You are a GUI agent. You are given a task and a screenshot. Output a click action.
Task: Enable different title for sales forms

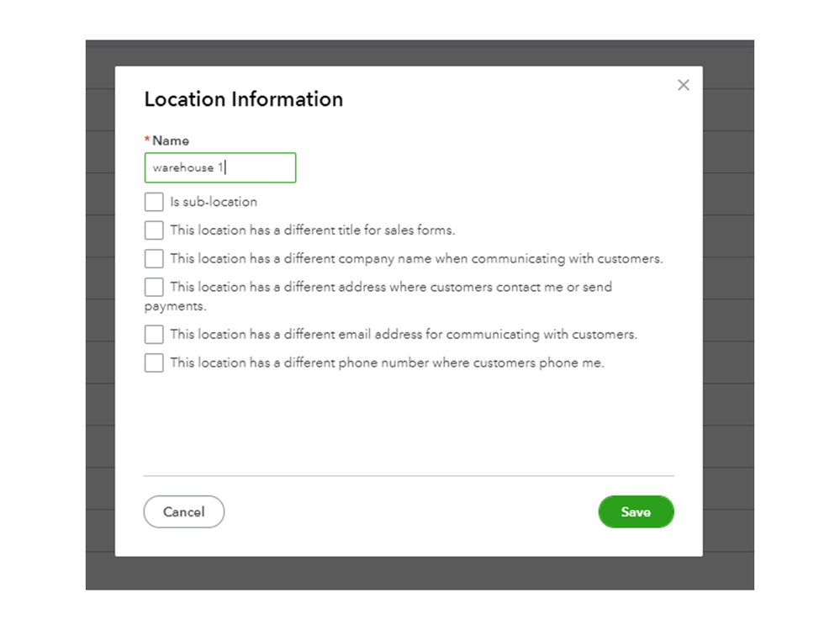pos(154,230)
